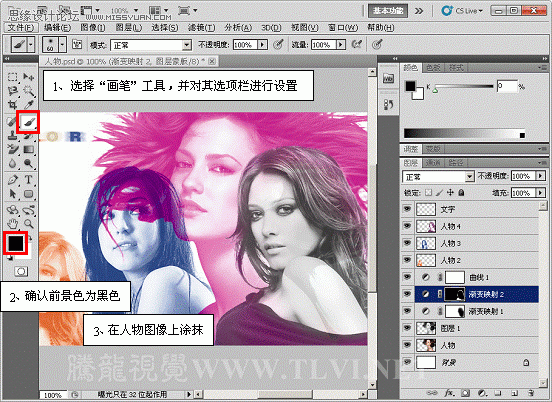Select the Path Selection arrow tool
Image resolution: width=552 pixels, height=402 pixels.
pos(13,194)
